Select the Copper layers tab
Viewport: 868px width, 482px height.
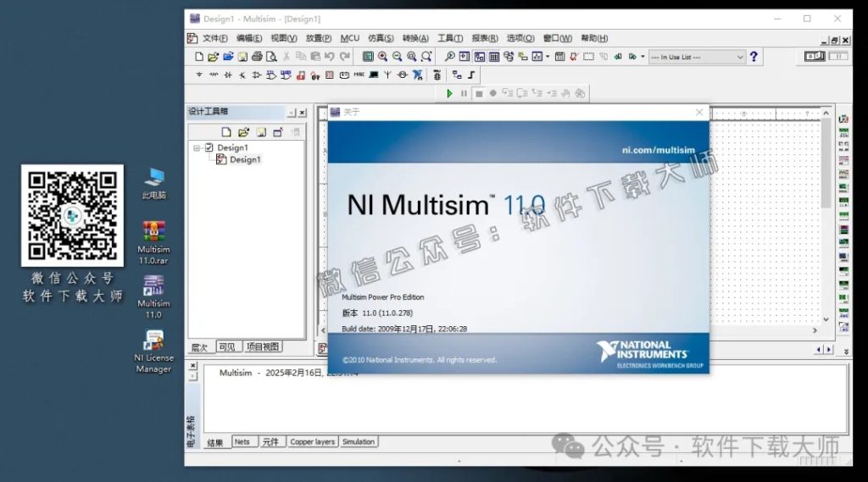pos(312,441)
